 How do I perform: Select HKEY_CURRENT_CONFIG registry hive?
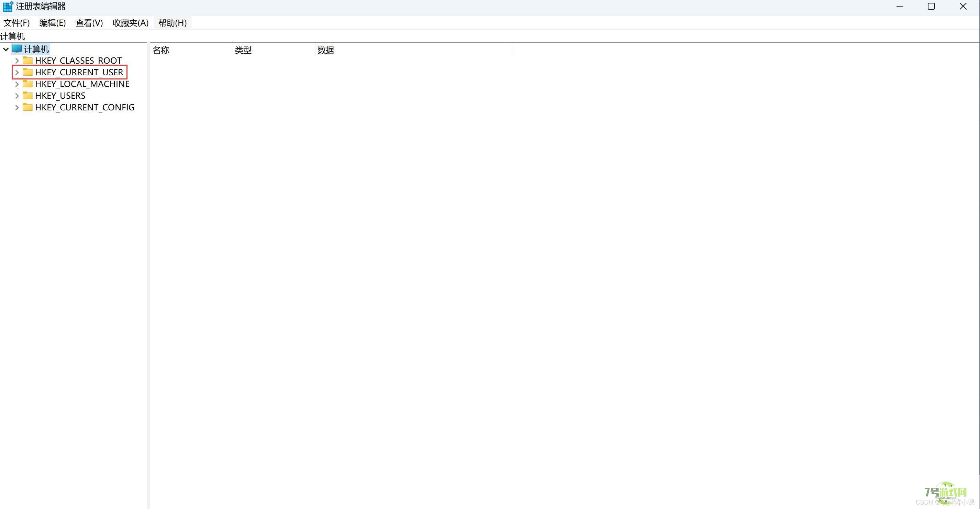coord(85,107)
